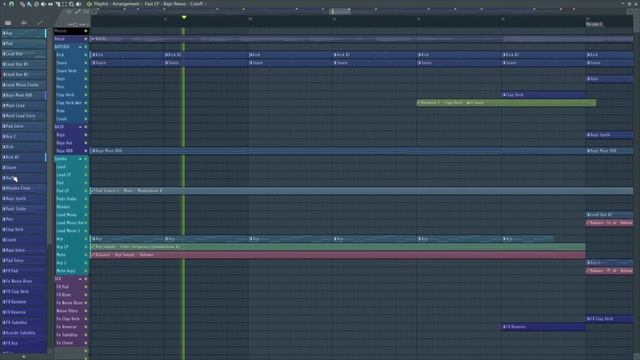Select the Bajo Synth clip in playlist

coord(610,135)
